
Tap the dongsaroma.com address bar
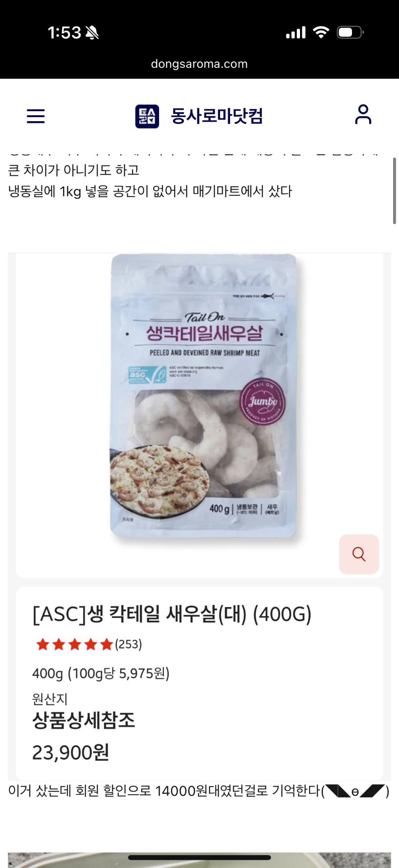click(x=199, y=64)
